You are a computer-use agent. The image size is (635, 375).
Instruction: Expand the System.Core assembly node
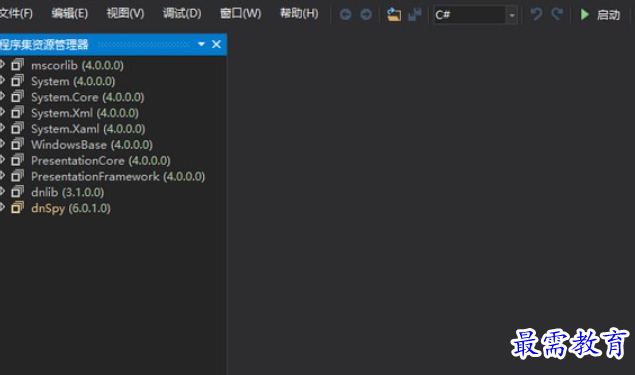point(2,96)
